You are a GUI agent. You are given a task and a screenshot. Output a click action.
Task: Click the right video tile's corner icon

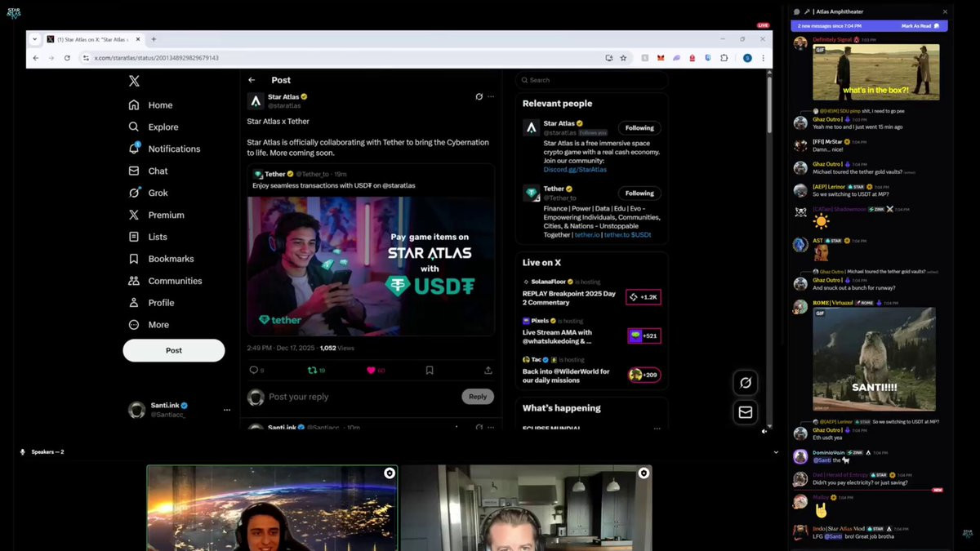[644, 473]
